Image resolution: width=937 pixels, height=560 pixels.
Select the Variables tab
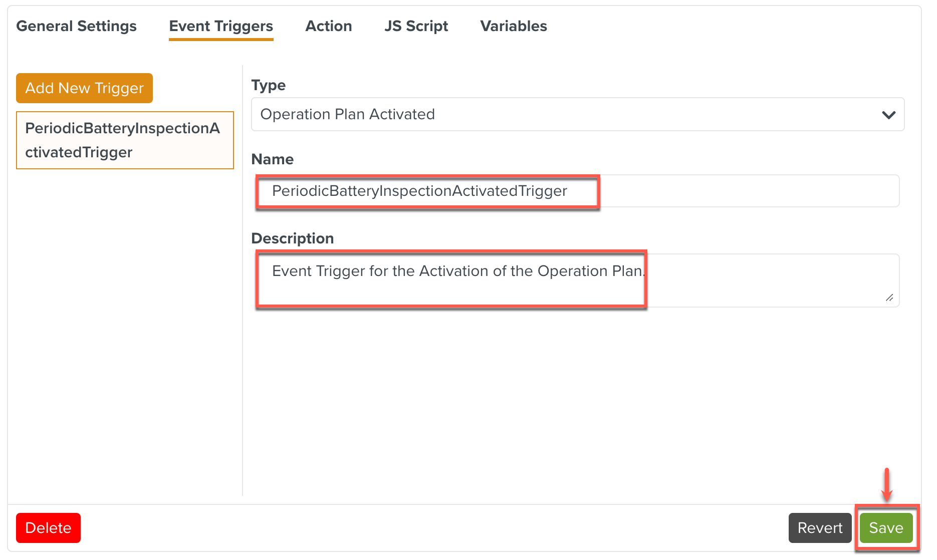tap(513, 26)
